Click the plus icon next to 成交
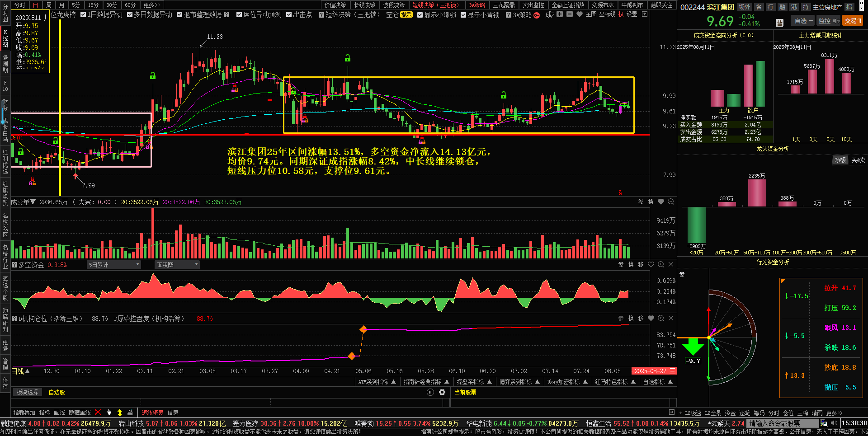 pyautogui.click(x=560, y=14)
